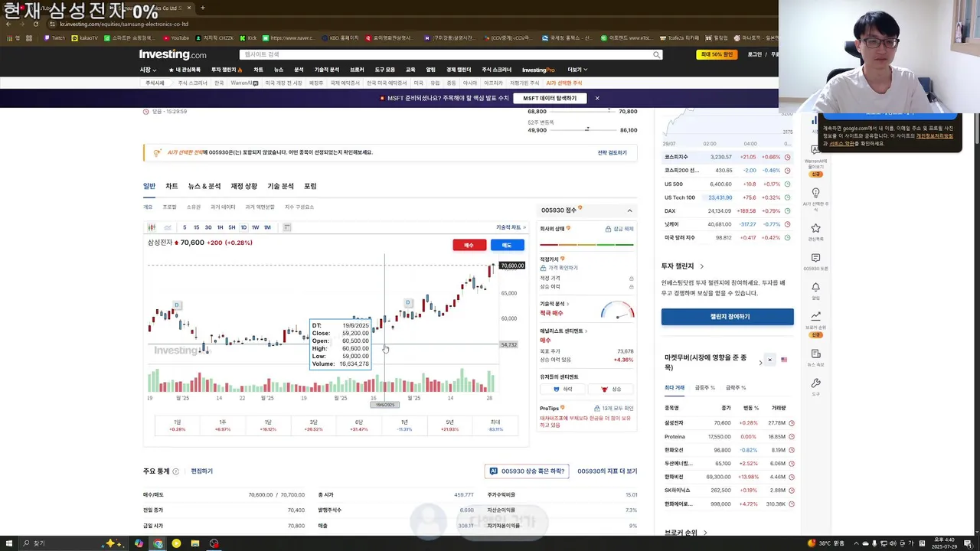Select the 30 minute chart interval
This screenshot has height=551, width=980.
pyautogui.click(x=208, y=227)
